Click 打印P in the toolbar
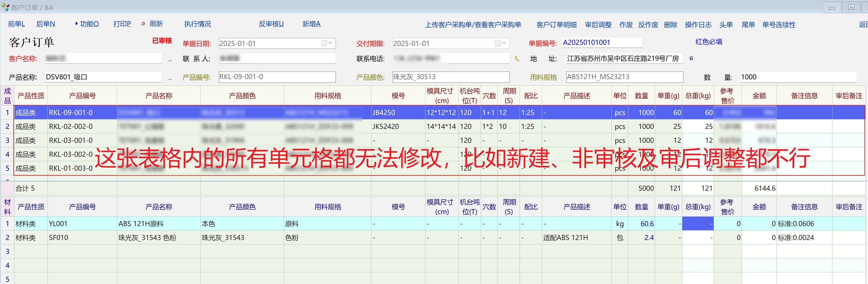Viewport: 868px width, 284px height. 122,24
